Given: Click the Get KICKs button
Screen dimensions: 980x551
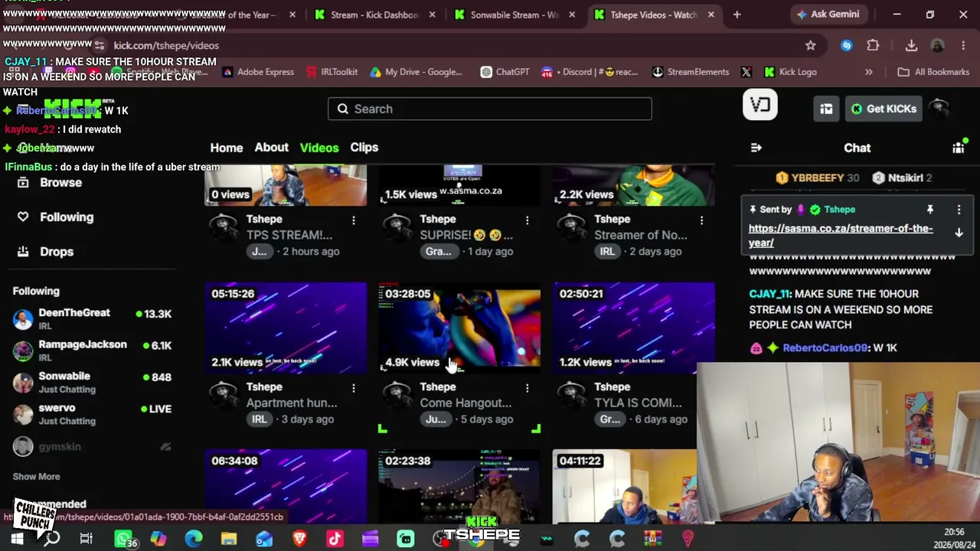Looking at the screenshot, I should click(884, 109).
